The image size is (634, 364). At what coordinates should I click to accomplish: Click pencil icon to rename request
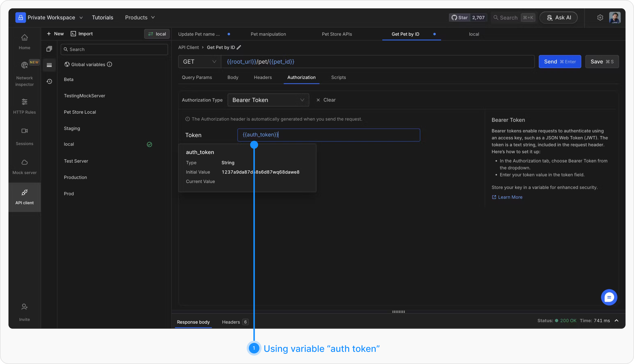coord(239,48)
